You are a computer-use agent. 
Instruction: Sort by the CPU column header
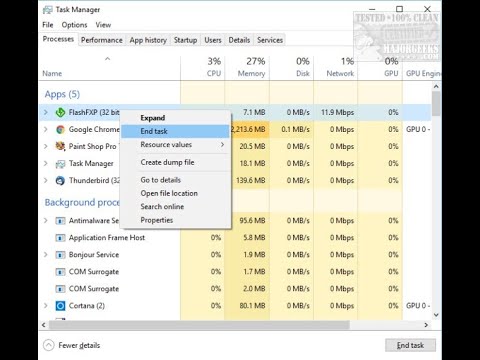tap(203, 68)
